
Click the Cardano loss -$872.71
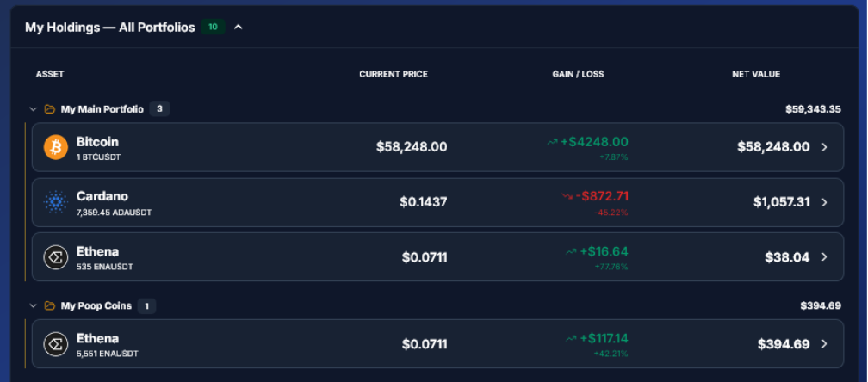(x=602, y=196)
